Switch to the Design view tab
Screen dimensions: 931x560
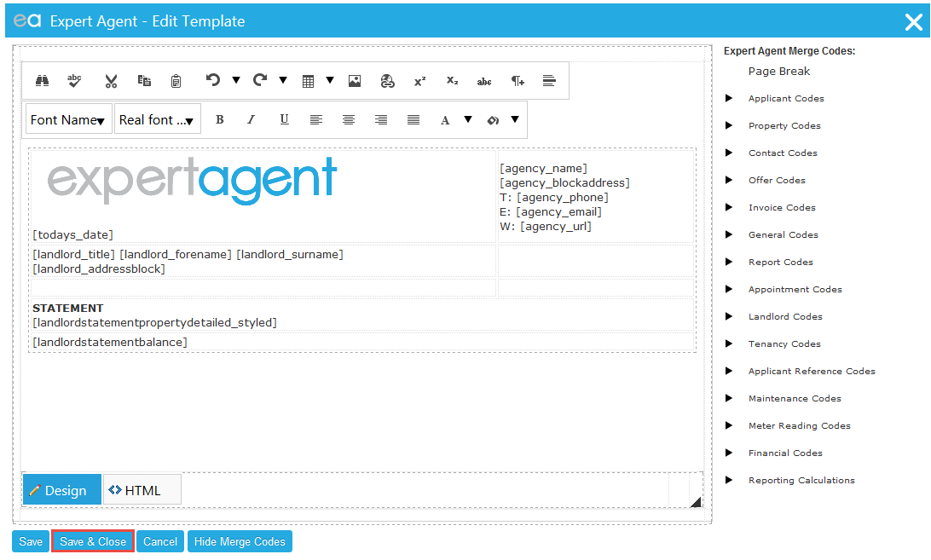(61, 490)
